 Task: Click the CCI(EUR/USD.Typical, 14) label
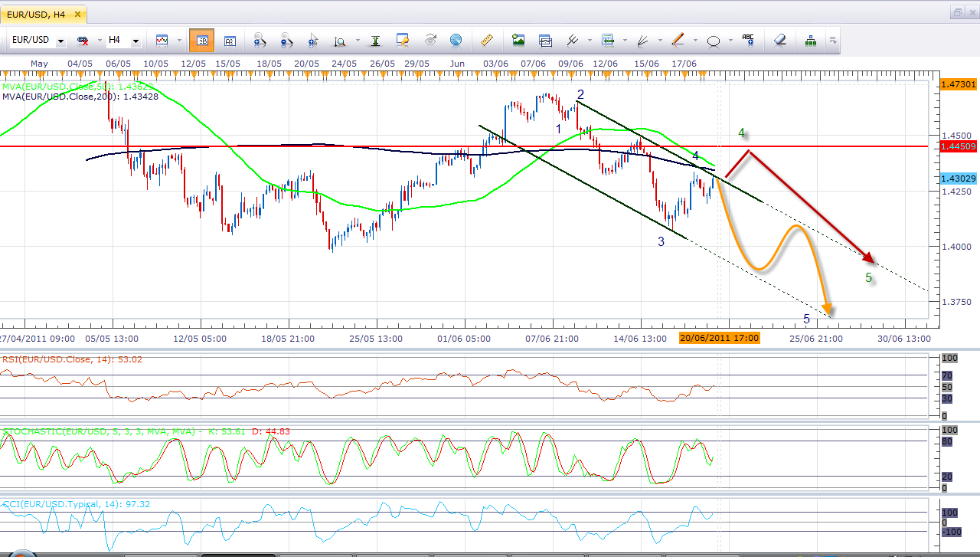click(x=77, y=504)
